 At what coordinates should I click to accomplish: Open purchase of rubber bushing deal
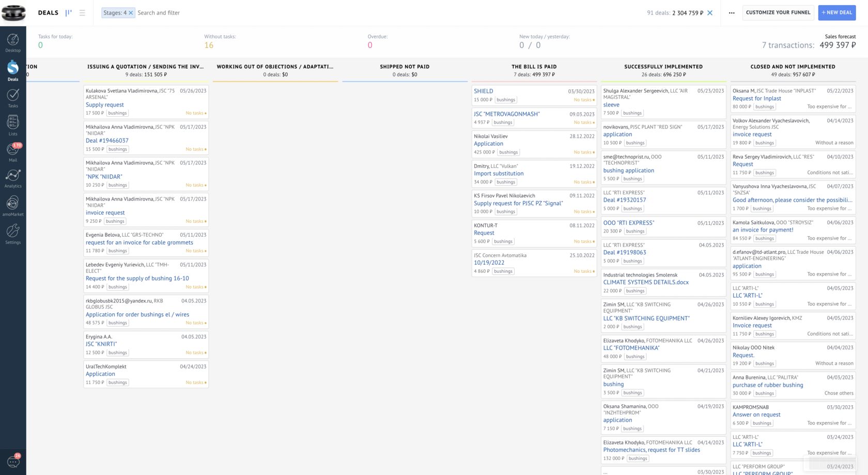pyautogui.click(x=768, y=385)
